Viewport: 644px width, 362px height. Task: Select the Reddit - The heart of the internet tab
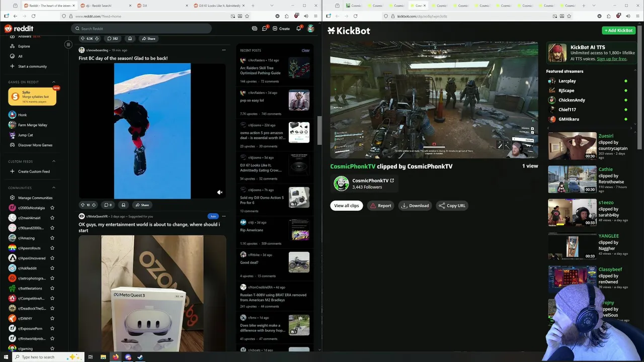[49, 6]
